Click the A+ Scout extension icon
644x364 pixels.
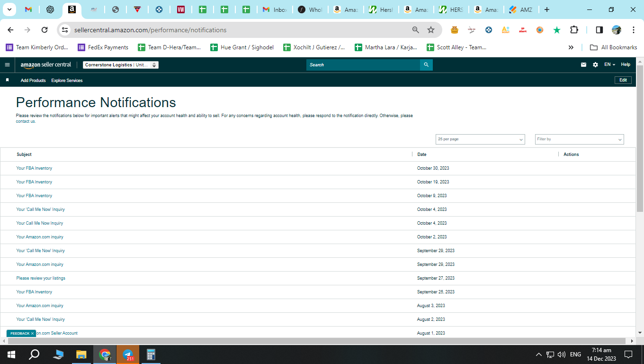click(x=506, y=30)
